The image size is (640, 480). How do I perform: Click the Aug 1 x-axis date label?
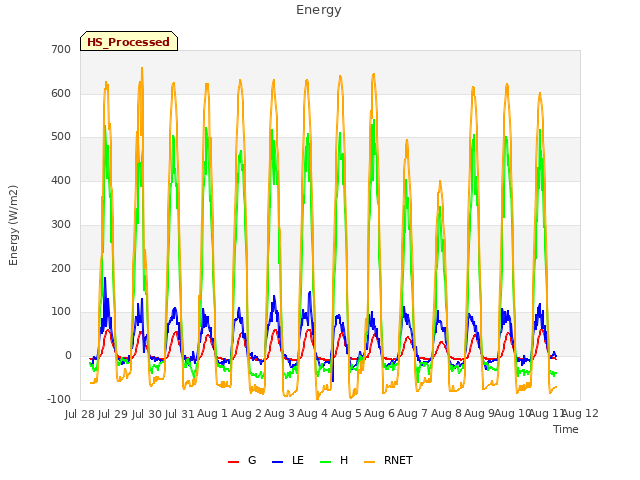tap(212, 414)
